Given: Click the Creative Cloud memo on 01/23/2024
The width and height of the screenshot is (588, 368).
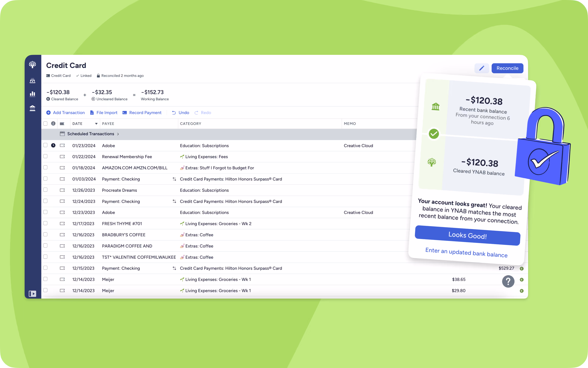Looking at the screenshot, I should 358,146.
